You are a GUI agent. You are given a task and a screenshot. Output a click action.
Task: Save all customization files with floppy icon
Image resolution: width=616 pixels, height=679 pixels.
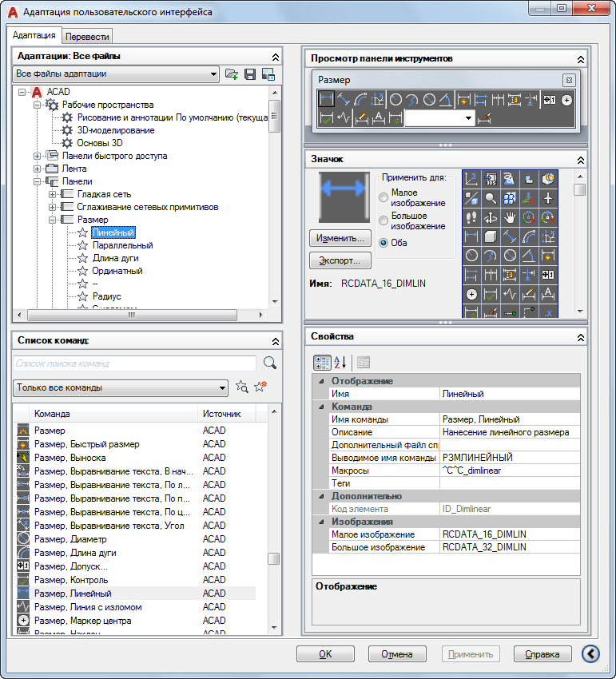[x=250, y=74]
